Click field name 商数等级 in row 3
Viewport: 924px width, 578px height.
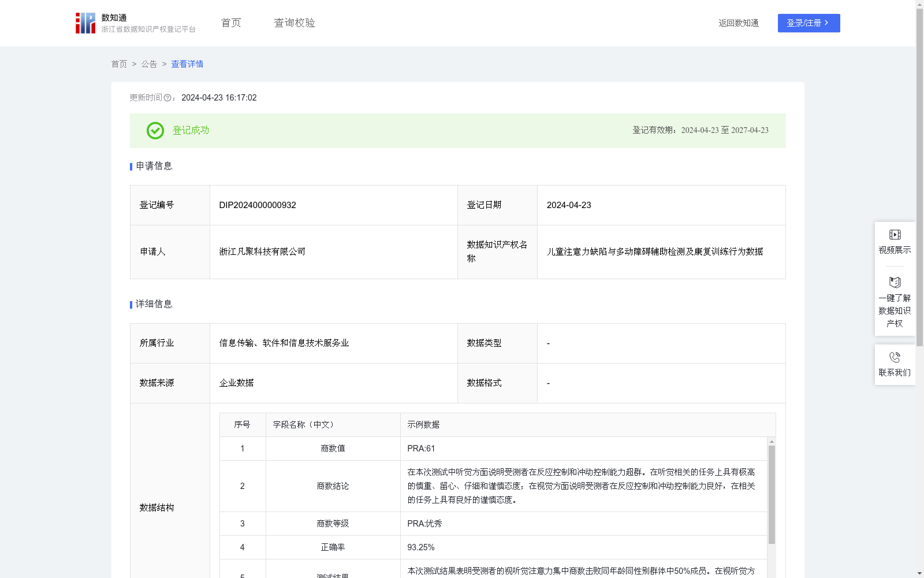click(333, 524)
